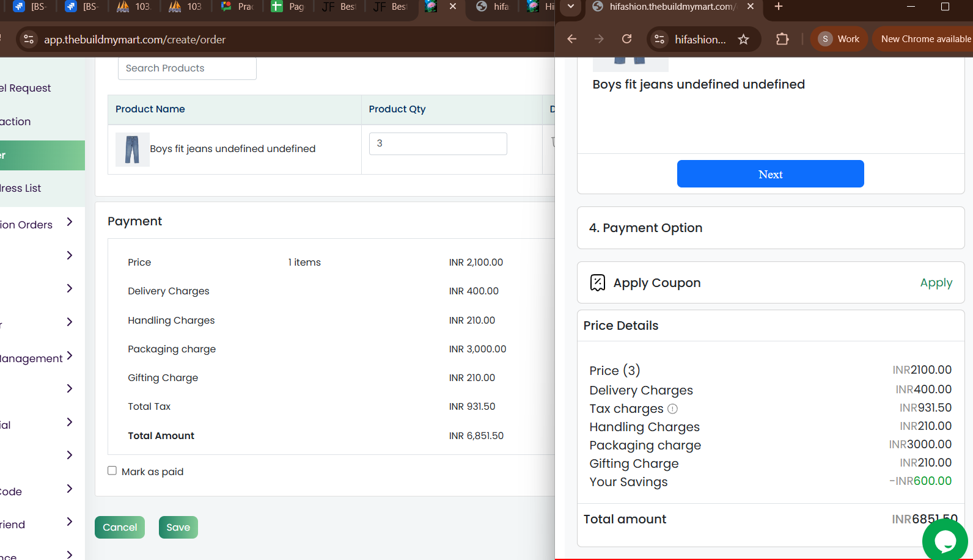Switch to the 'hifa' browser tab
Screen dimensions: 973x560
pyautogui.click(x=494, y=7)
